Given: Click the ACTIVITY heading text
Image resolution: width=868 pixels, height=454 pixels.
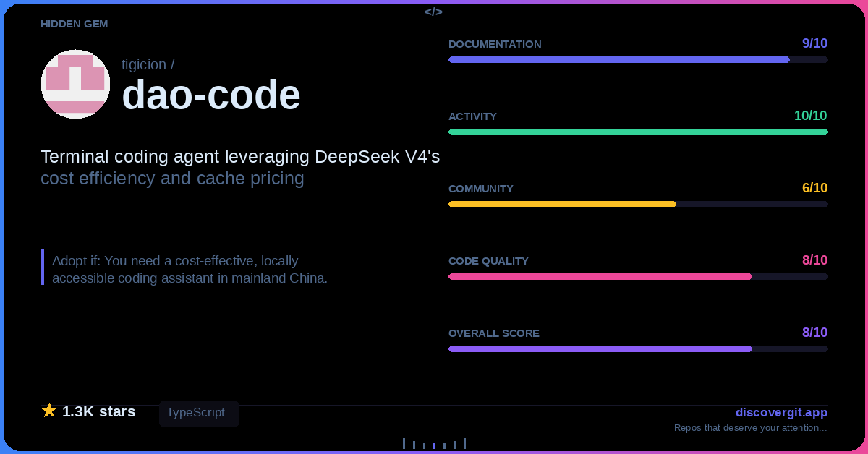Looking at the screenshot, I should click(472, 116).
